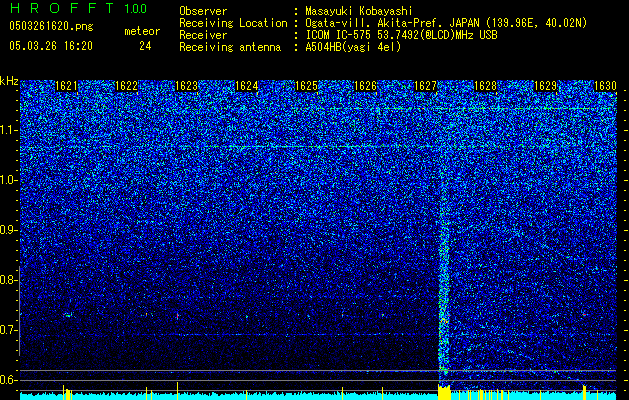The height and width of the screenshot is (400, 629).
Task: Click the 1628 time marker
Action: point(485,86)
